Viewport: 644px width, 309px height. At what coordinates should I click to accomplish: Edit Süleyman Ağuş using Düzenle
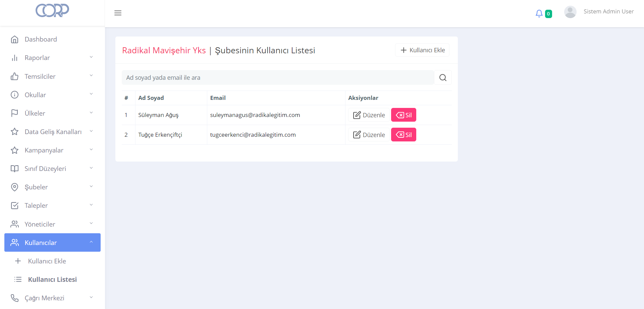pyautogui.click(x=369, y=115)
